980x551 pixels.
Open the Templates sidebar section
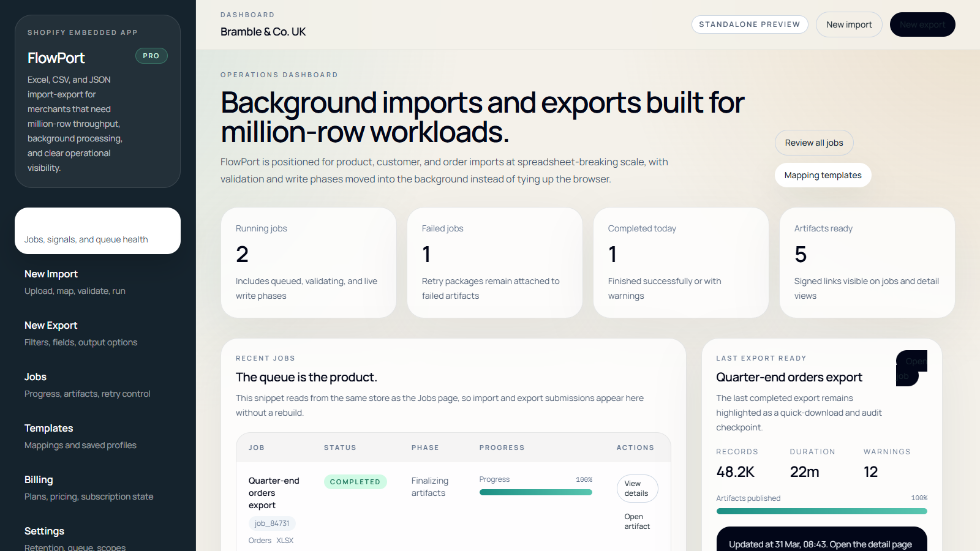(x=97, y=436)
